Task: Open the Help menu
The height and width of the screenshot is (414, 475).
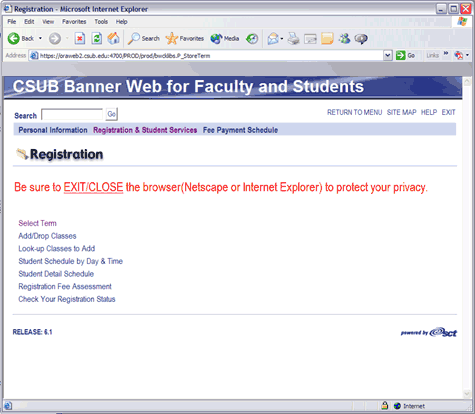Action: click(122, 22)
